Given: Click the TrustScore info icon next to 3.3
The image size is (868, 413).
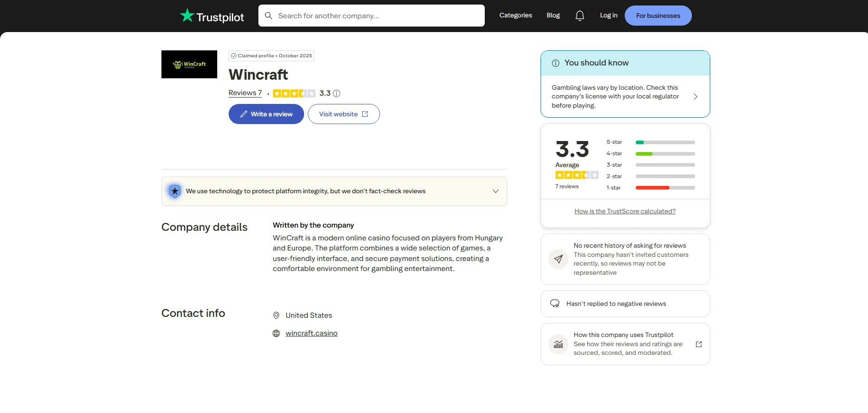Looking at the screenshot, I should pyautogui.click(x=337, y=93).
